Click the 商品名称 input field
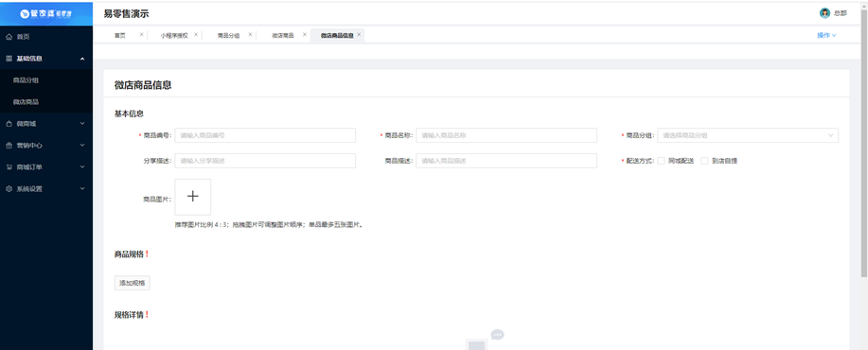Image resolution: width=868 pixels, height=350 pixels. tap(506, 135)
